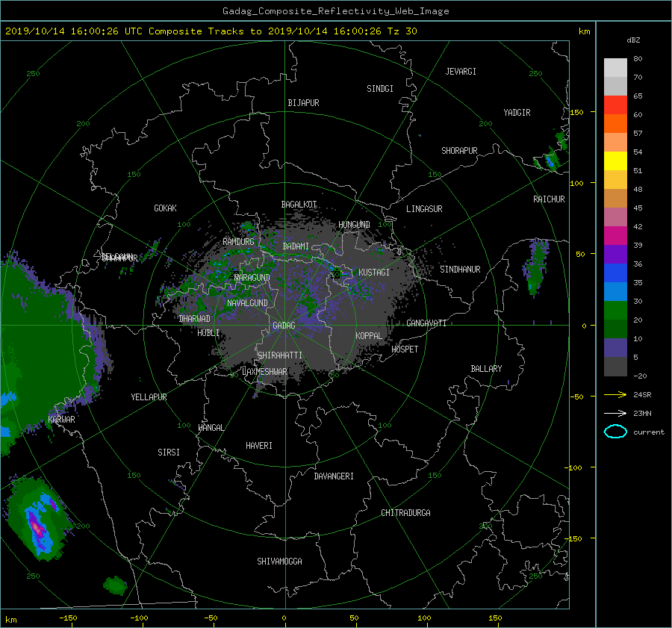Click the 23MN white arrow legend icon
Screen dimensions: 672x628
615,413
